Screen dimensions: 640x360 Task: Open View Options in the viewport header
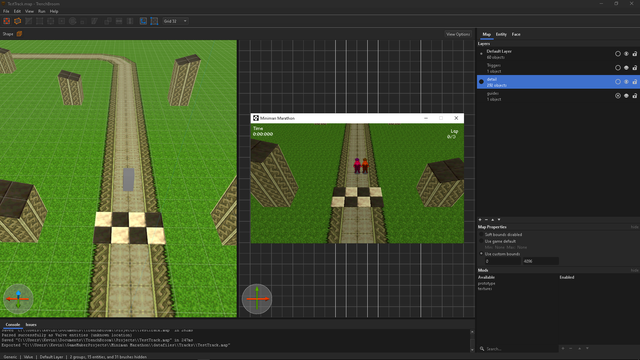coord(458,34)
